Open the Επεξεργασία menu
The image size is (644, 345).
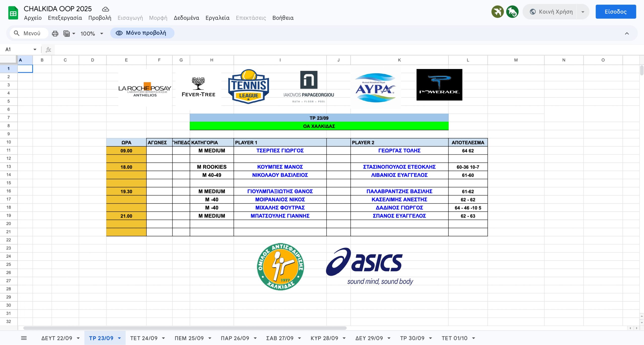[65, 18]
